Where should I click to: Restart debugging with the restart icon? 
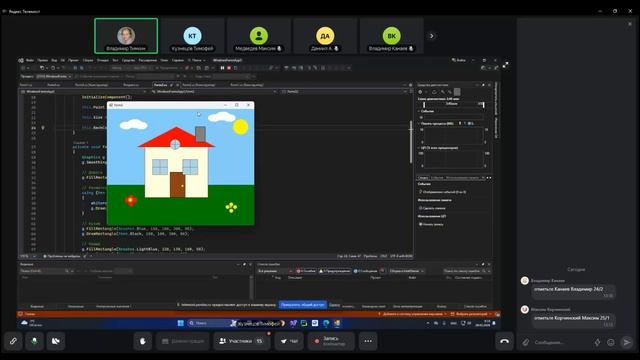[x=236, y=68]
